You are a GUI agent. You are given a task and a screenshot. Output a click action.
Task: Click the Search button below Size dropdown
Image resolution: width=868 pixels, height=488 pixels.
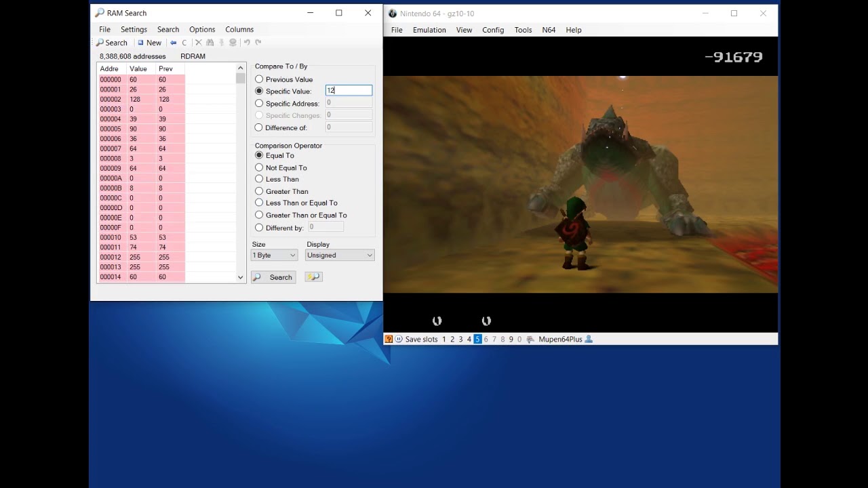coord(273,277)
